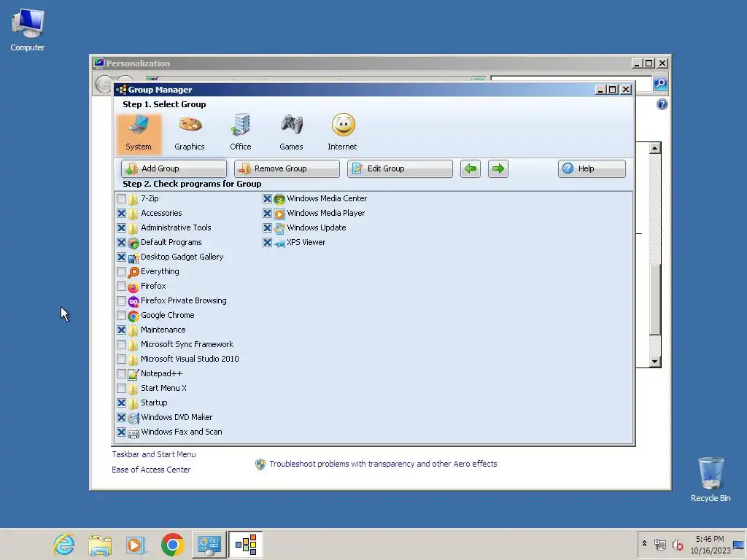Open Windows Media Player from taskbar
Screen dimensions: 747x560
point(136,544)
